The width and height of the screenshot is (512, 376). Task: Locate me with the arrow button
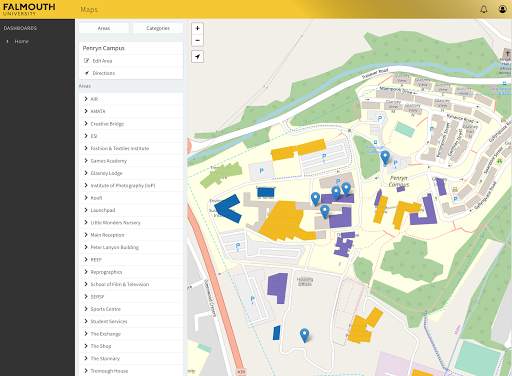coord(197,57)
